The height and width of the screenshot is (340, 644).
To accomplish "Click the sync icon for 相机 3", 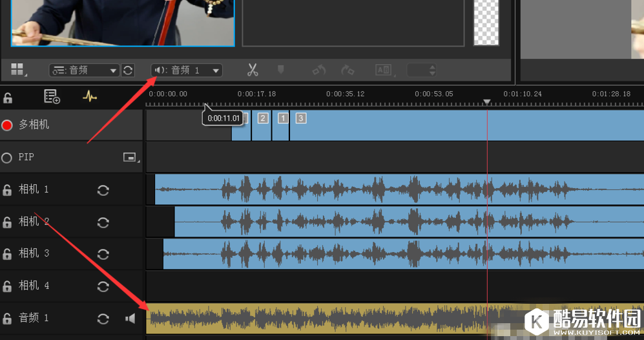I will 103,254.
